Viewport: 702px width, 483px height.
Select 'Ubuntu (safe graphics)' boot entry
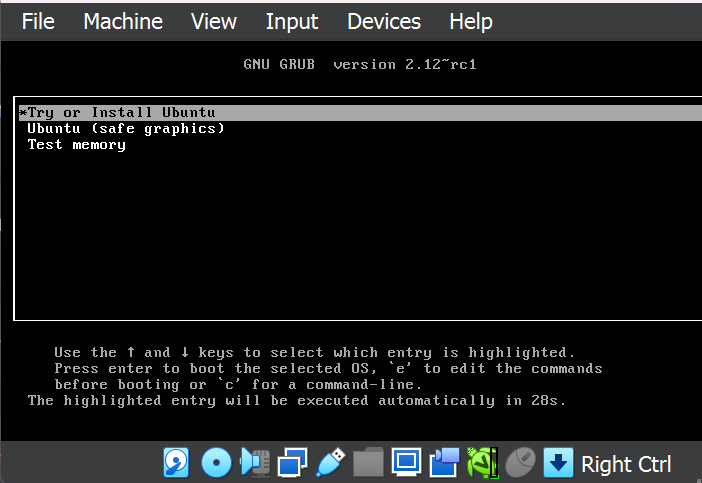125,128
